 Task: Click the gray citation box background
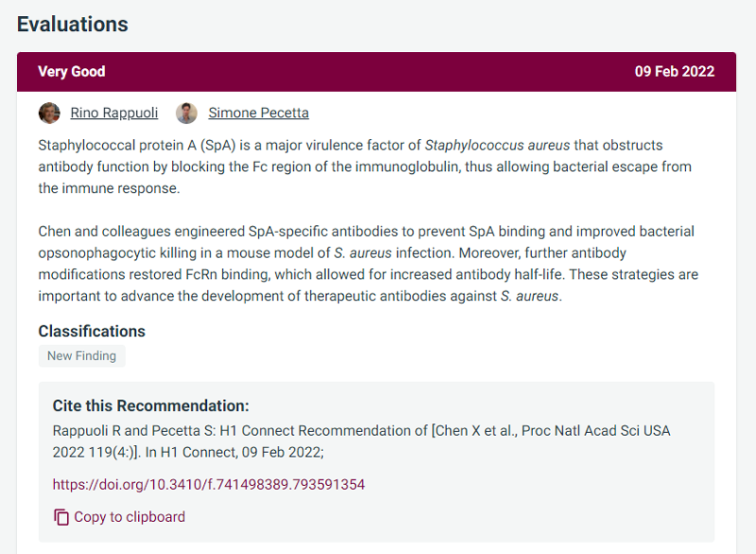(376, 462)
